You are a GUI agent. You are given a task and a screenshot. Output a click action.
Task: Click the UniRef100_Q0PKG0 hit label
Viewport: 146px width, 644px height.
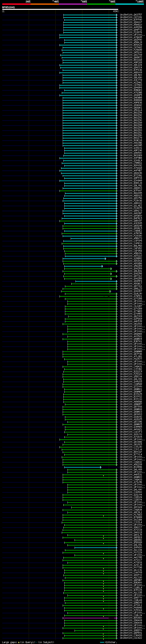pos(131,548)
